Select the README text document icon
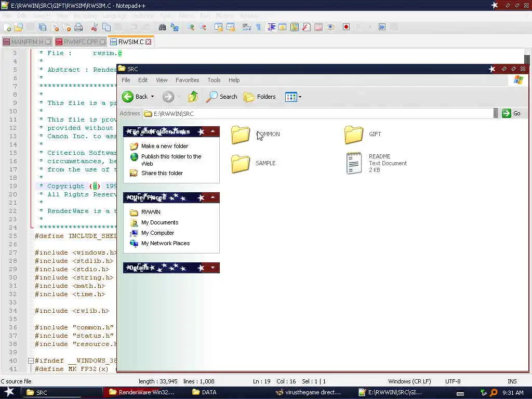The image size is (532, 399). click(x=354, y=163)
